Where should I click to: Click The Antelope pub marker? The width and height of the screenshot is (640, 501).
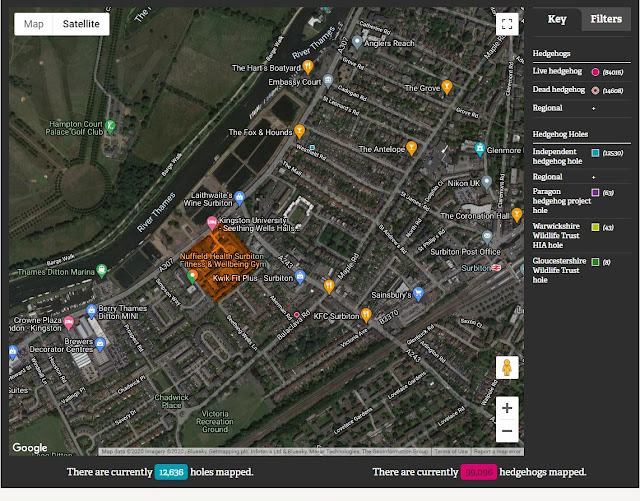(x=411, y=148)
